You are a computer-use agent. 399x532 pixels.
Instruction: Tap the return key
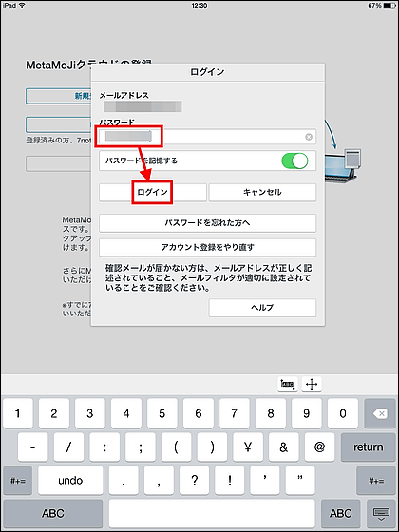(x=369, y=446)
